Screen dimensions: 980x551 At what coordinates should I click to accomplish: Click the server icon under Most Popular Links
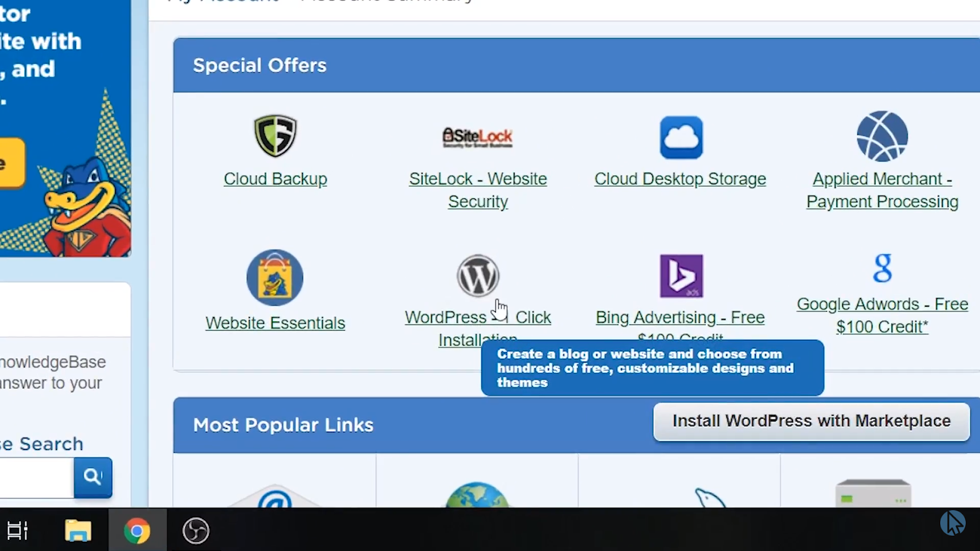point(873,493)
